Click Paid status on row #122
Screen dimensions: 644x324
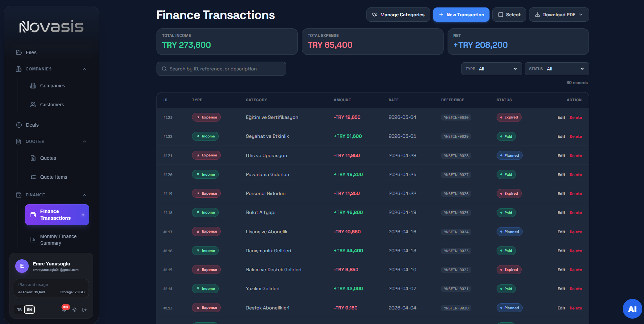pos(506,136)
